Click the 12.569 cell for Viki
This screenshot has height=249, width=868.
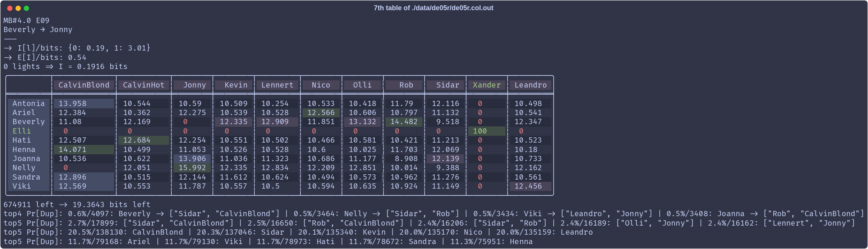[84, 186]
